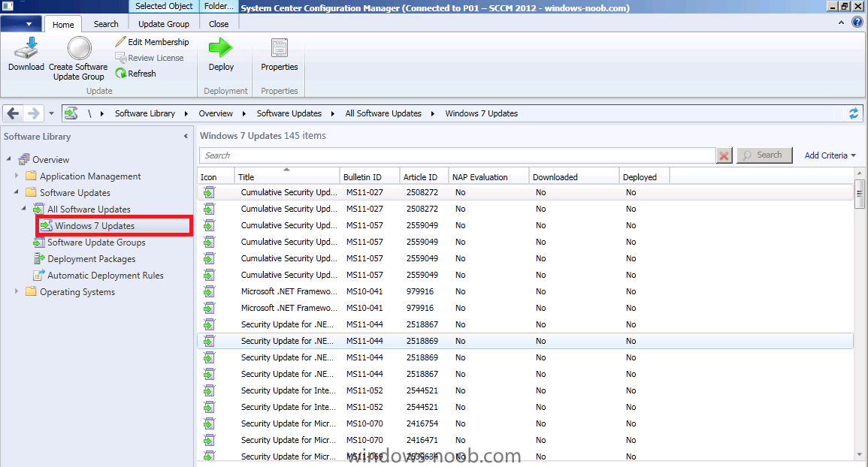The height and width of the screenshot is (467, 868).
Task: Select Deployment Packages node
Action: pos(92,259)
